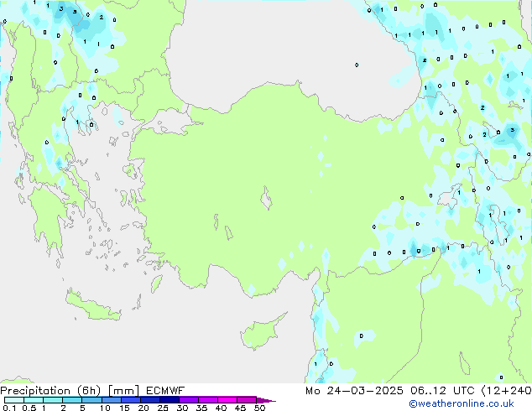Select the 45–50 mm legend color swatch
The width and height of the screenshot is (532, 411).
click(247, 400)
